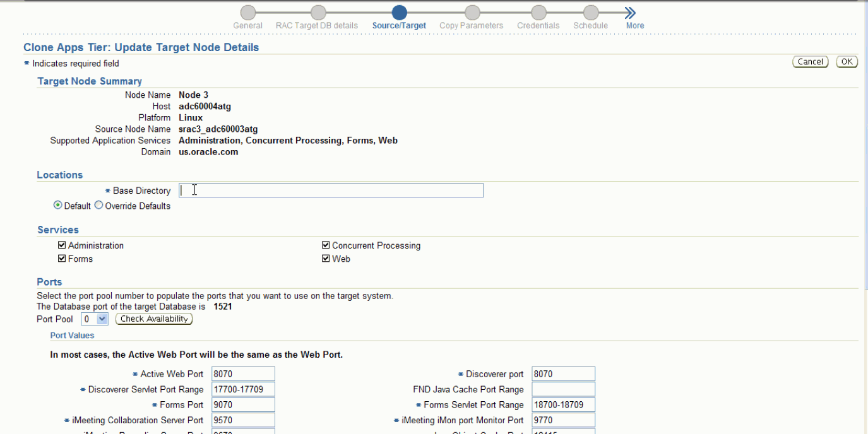Click the Port Values subheading

tap(72, 336)
